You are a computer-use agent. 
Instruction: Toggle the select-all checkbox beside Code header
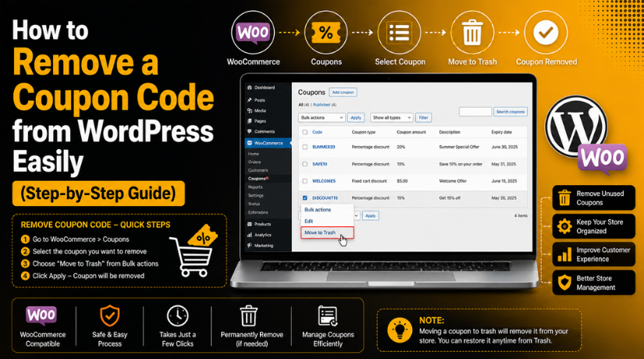304,132
